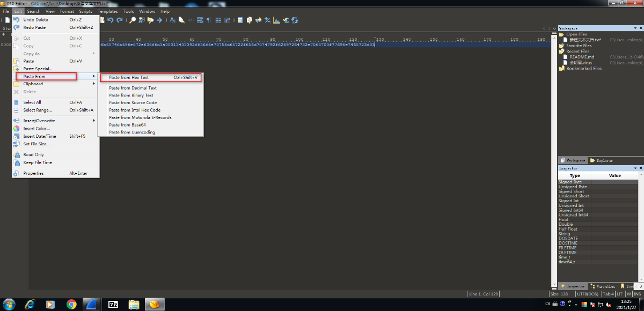The height and width of the screenshot is (311, 644).
Task: Open 7-Zip from taskbar
Action: point(113,304)
